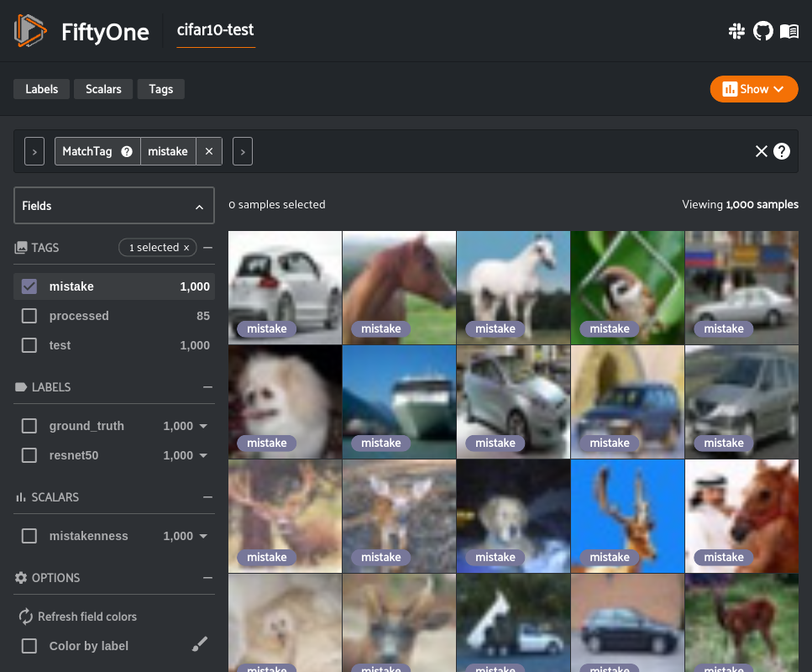The width and height of the screenshot is (812, 672).
Task: Open the Show dropdown button
Action: pos(753,89)
